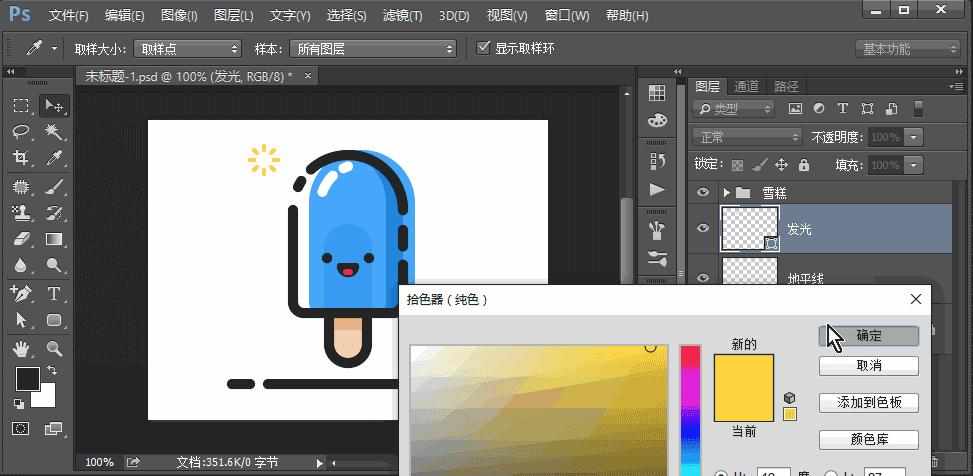The width and height of the screenshot is (973, 476).
Task: Select the Crop tool
Action: [22, 157]
